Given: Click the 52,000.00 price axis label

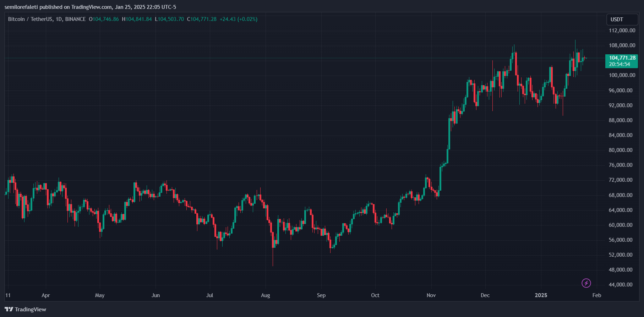Looking at the screenshot, I should 621,255.
